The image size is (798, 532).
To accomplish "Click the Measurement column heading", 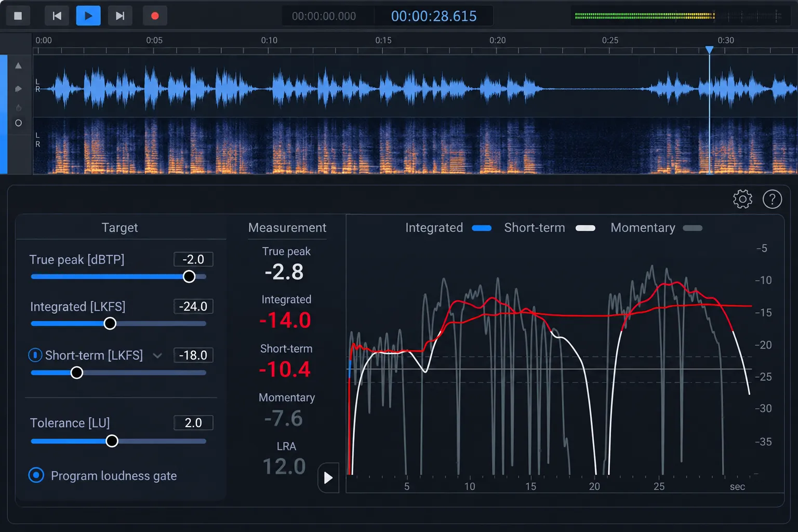I will 287,228.
